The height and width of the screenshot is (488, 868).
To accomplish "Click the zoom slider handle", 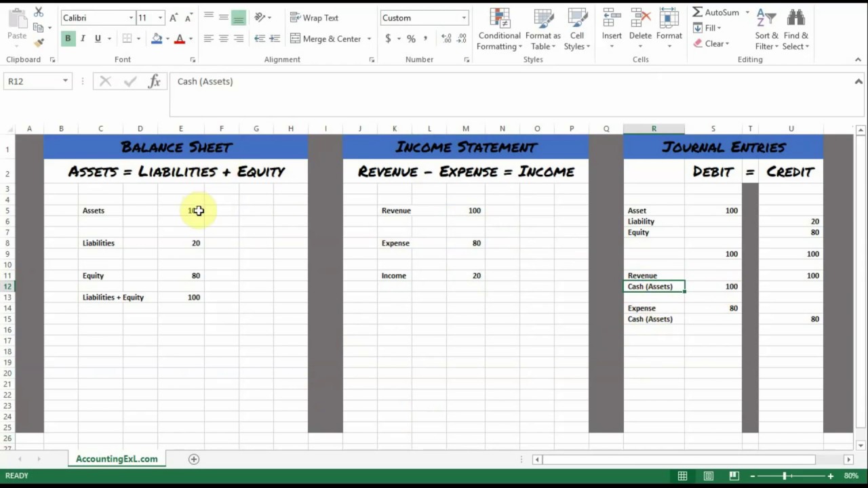I will (x=785, y=476).
